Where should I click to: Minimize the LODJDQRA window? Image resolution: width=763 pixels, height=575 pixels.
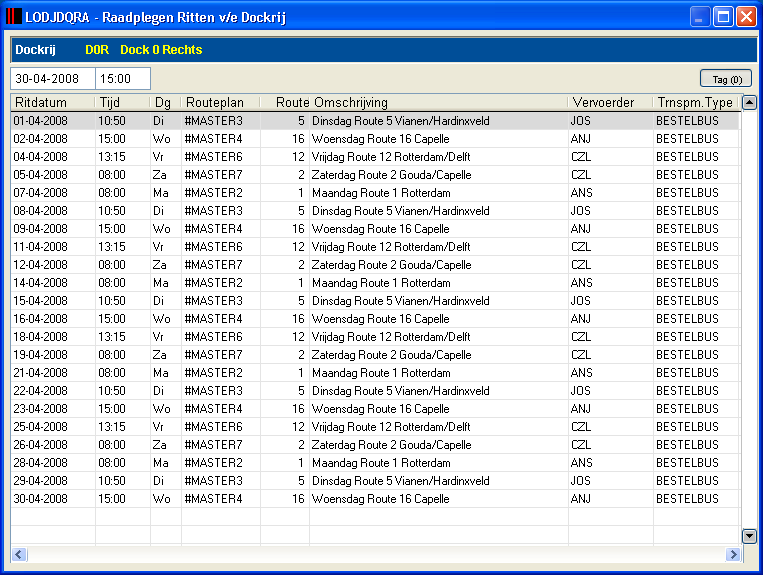[700, 17]
